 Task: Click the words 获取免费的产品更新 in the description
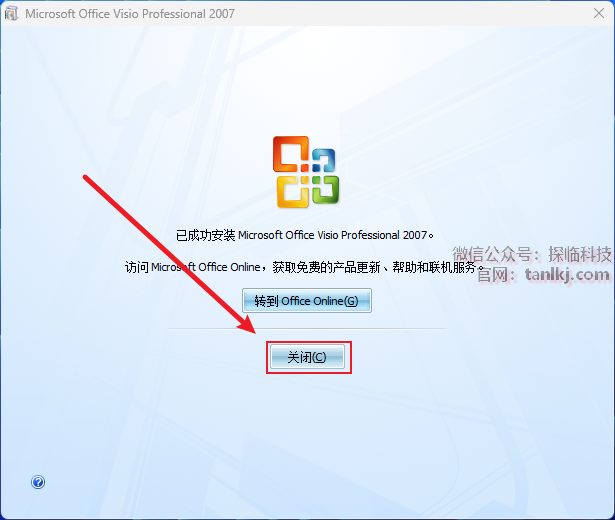click(x=327, y=267)
